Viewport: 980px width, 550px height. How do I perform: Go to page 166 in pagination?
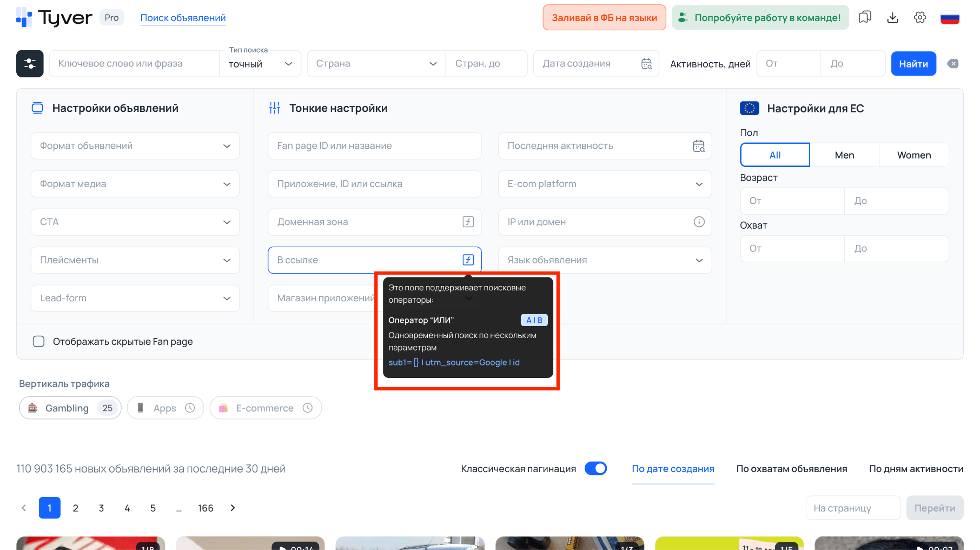[206, 508]
